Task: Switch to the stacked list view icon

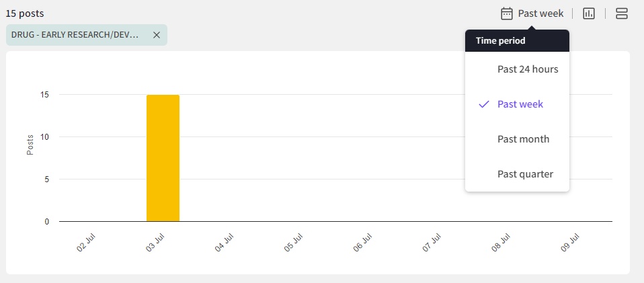Action: tap(621, 13)
